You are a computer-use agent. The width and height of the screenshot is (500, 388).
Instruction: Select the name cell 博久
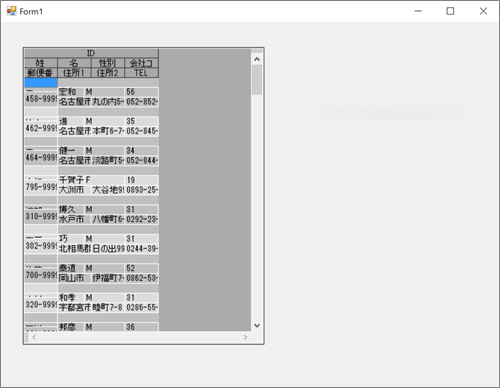[x=71, y=209]
